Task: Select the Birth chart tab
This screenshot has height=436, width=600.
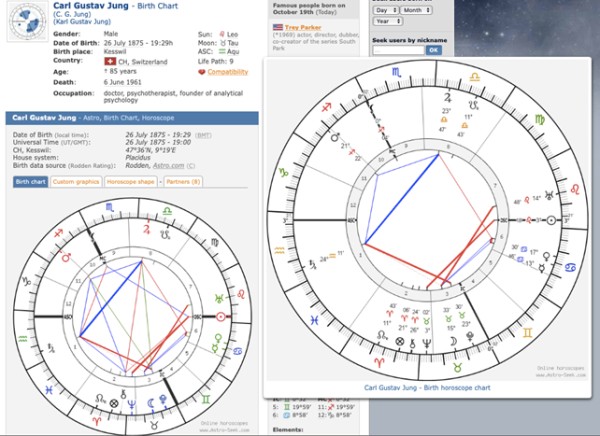Action: tap(30, 182)
